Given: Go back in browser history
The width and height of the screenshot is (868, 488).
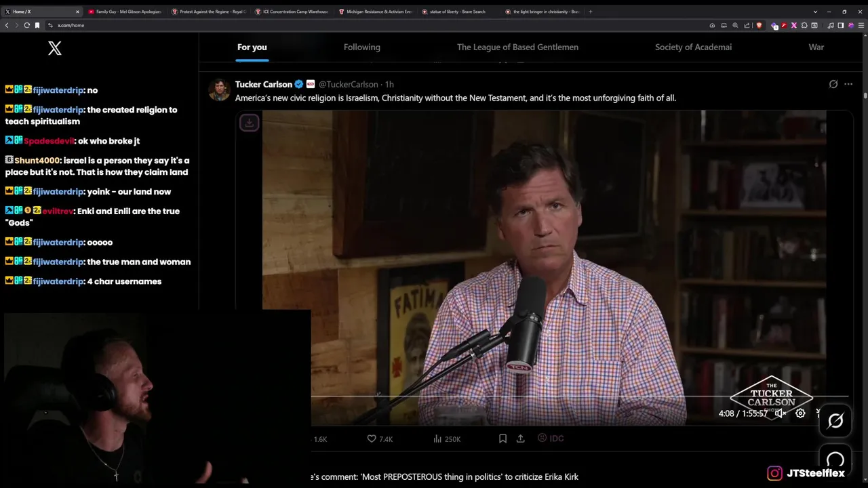Looking at the screenshot, I should pyautogui.click(x=7, y=25).
